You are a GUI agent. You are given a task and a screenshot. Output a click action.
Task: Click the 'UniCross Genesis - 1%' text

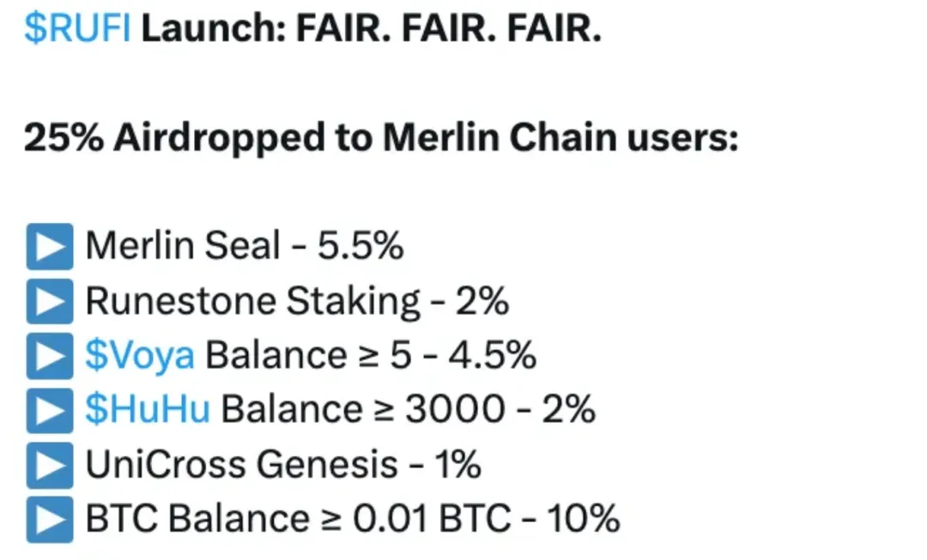(283, 464)
